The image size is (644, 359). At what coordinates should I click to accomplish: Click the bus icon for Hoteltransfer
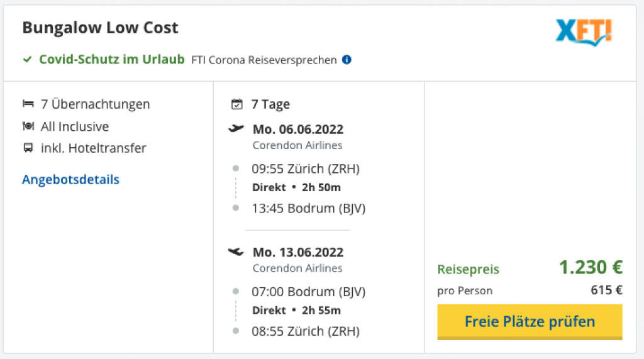[28, 148]
